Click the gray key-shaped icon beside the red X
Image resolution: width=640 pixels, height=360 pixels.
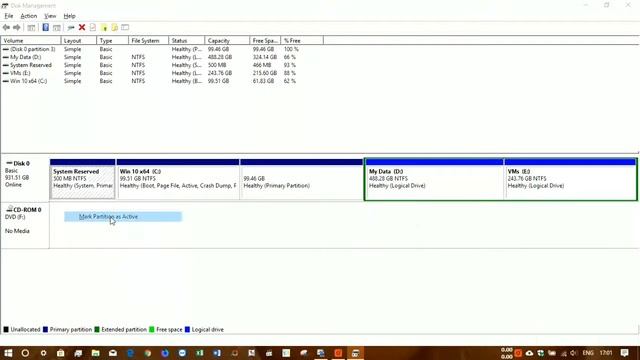click(x=71, y=27)
